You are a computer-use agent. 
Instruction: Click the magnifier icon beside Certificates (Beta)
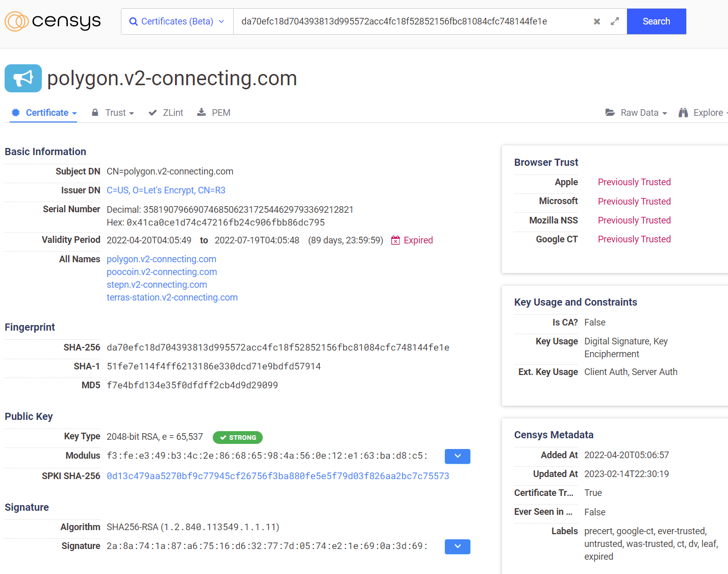[x=134, y=21]
